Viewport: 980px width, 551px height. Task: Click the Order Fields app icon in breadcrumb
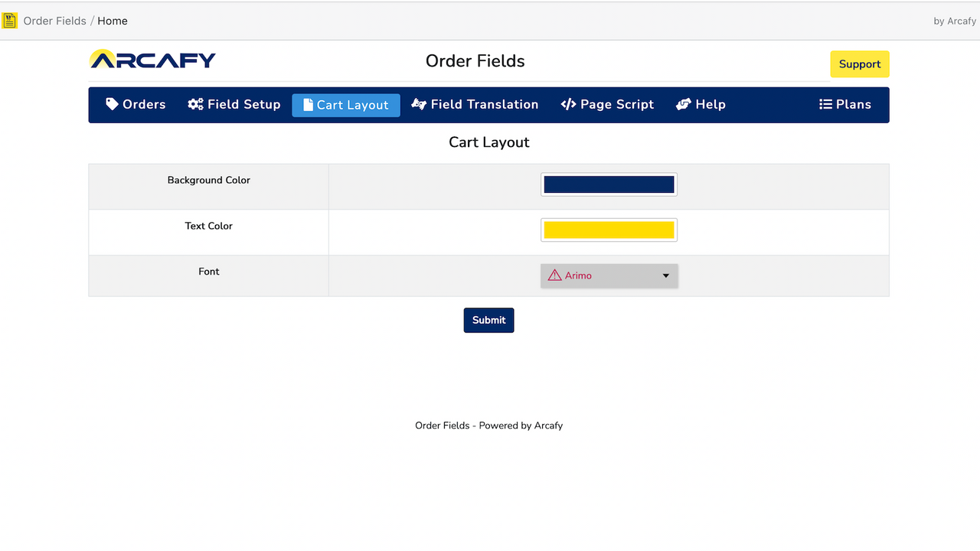10,21
